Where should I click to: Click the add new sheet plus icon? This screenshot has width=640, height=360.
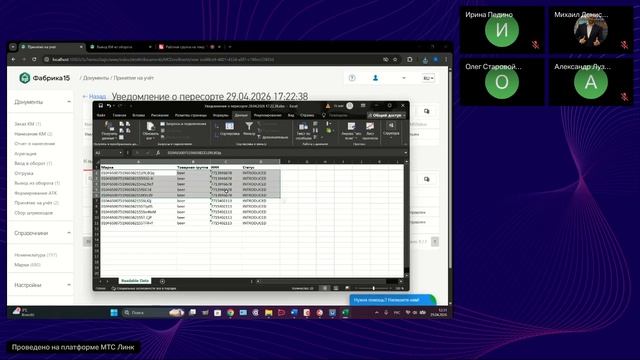coord(162,281)
